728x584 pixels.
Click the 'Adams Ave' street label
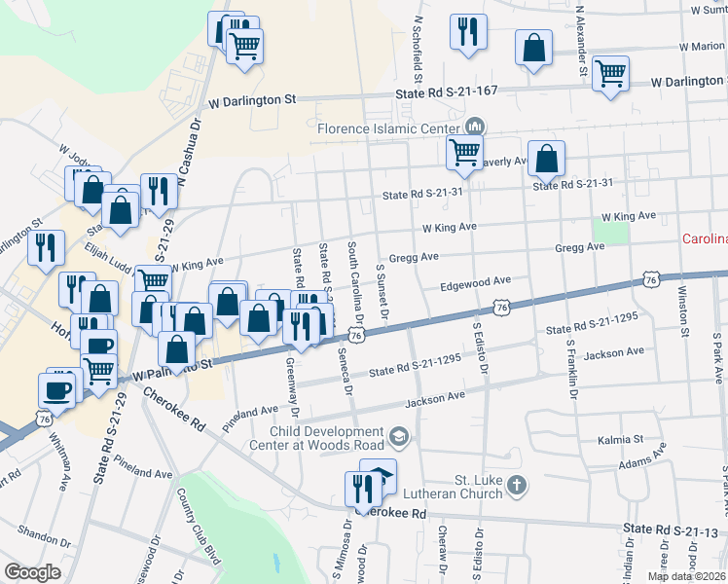(x=642, y=456)
